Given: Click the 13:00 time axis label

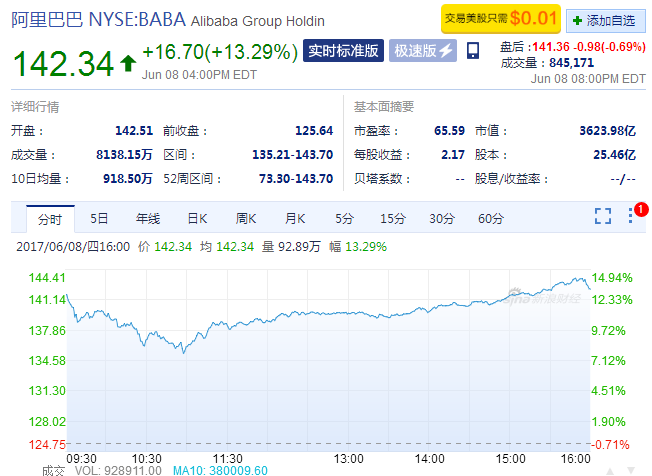Looking at the screenshot, I should 348,459.
